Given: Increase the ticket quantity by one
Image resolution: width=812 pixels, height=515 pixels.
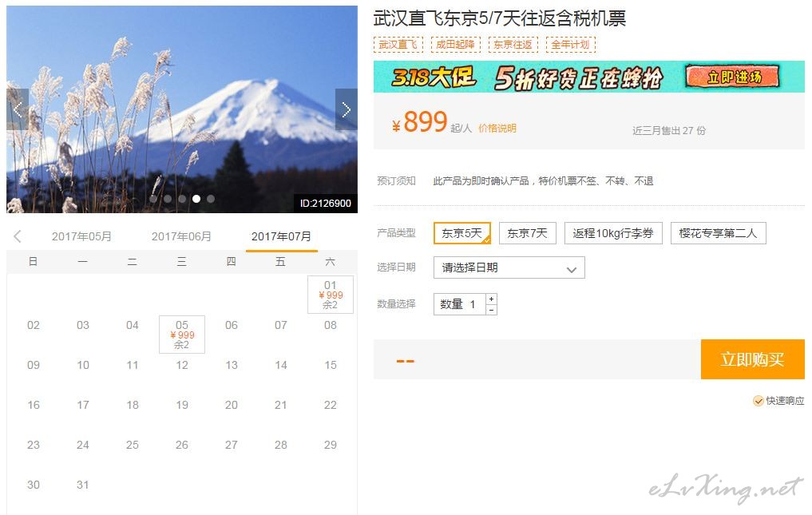Looking at the screenshot, I should pyautogui.click(x=492, y=299).
